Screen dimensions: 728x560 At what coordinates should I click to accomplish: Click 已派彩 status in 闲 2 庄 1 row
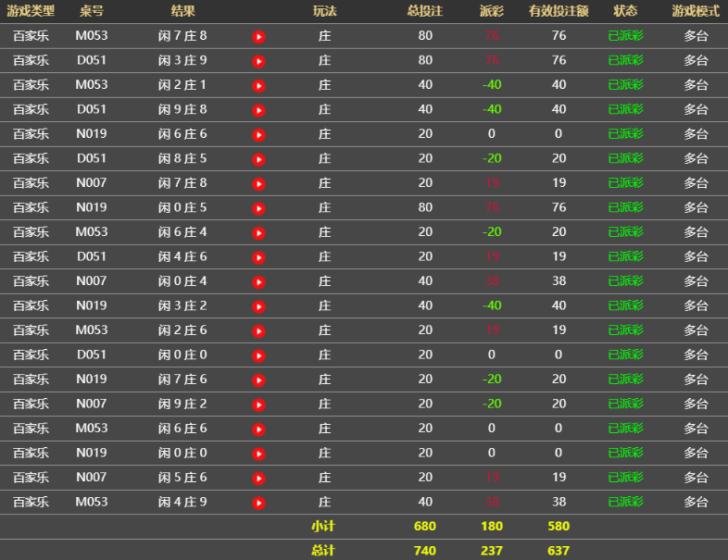pos(625,85)
